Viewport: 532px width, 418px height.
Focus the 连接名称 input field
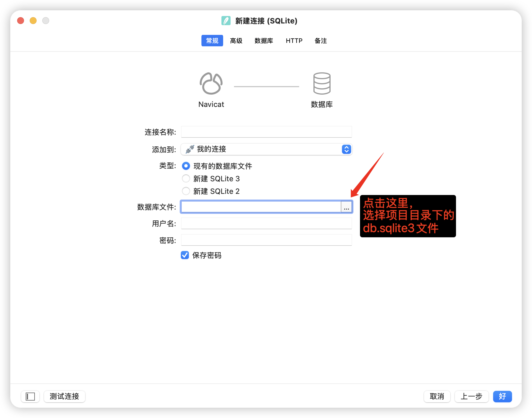point(266,132)
